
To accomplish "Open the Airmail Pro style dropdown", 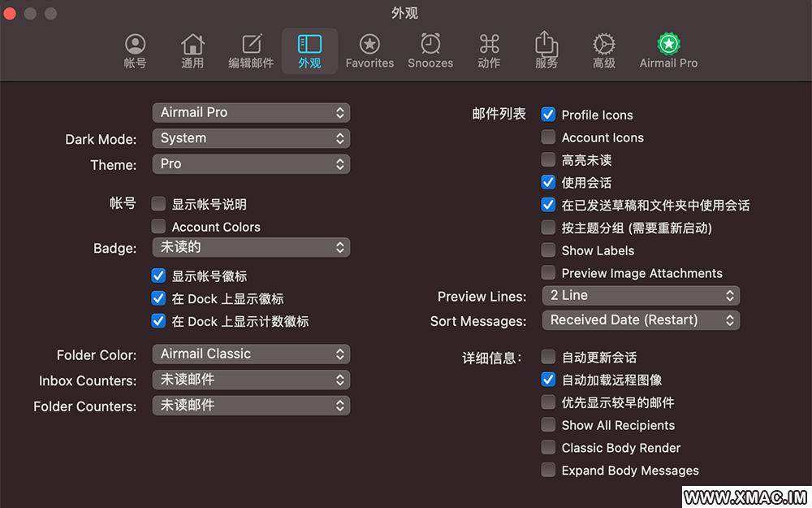I will click(251, 112).
